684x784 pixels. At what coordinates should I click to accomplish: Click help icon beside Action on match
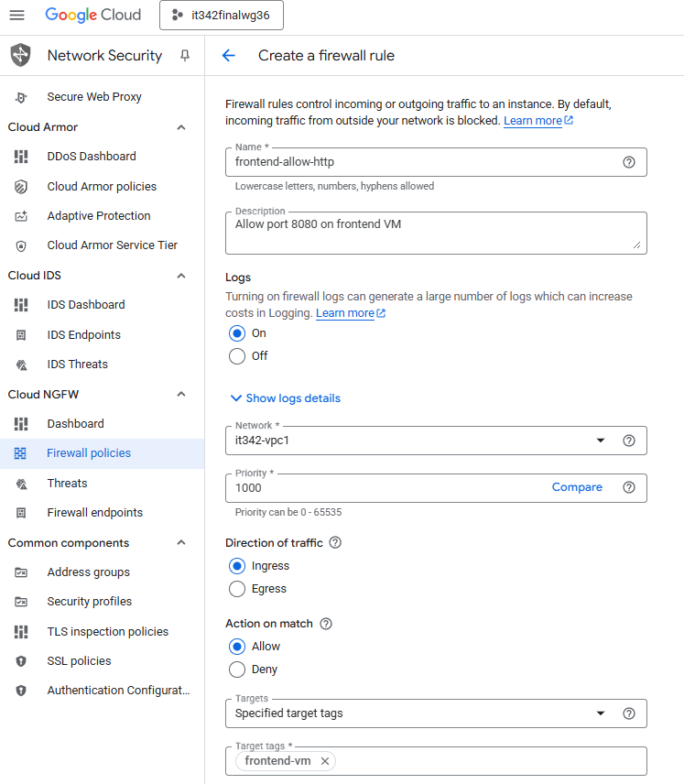tap(326, 624)
